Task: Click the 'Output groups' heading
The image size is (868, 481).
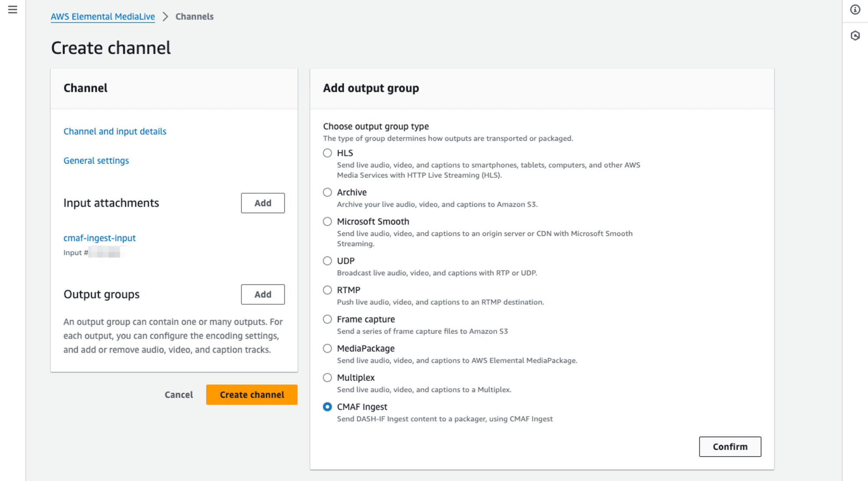Action: click(x=102, y=294)
